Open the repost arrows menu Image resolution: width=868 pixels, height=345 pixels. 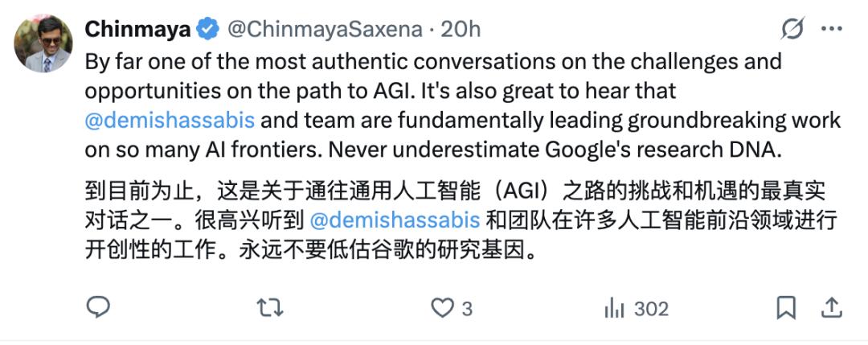pyautogui.click(x=270, y=308)
